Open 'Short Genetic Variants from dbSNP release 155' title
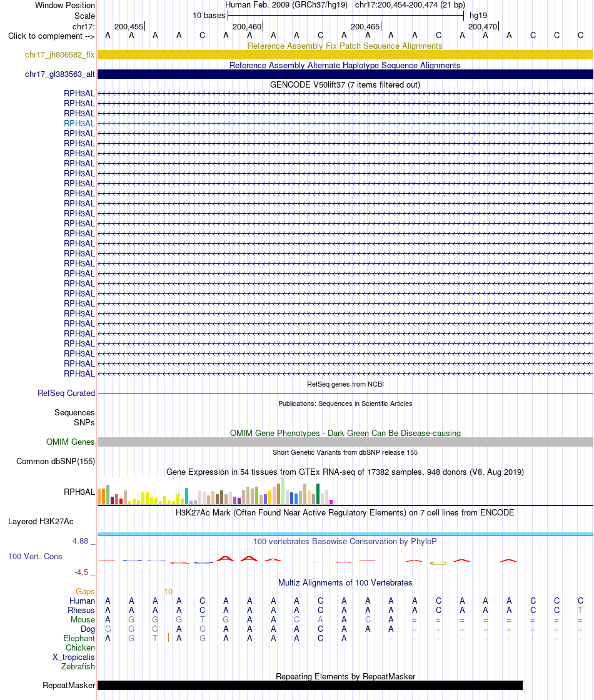This screenshot has height=700, width=594. click(x=345, y=452)
